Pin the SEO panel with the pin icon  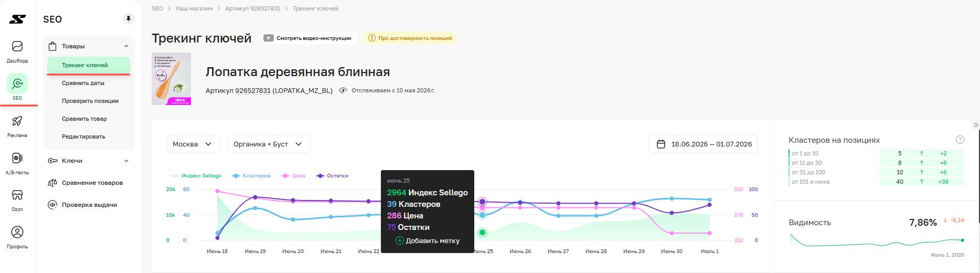pyautogui.click(x=128, y=19)
